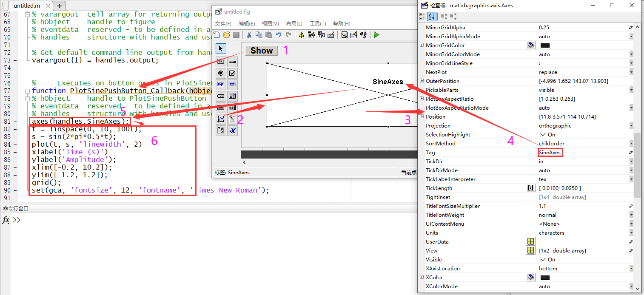The width and height of the screenshot is (644, 295).
Task: Click the Tag value field SineAxes
Action: point(550,152)
